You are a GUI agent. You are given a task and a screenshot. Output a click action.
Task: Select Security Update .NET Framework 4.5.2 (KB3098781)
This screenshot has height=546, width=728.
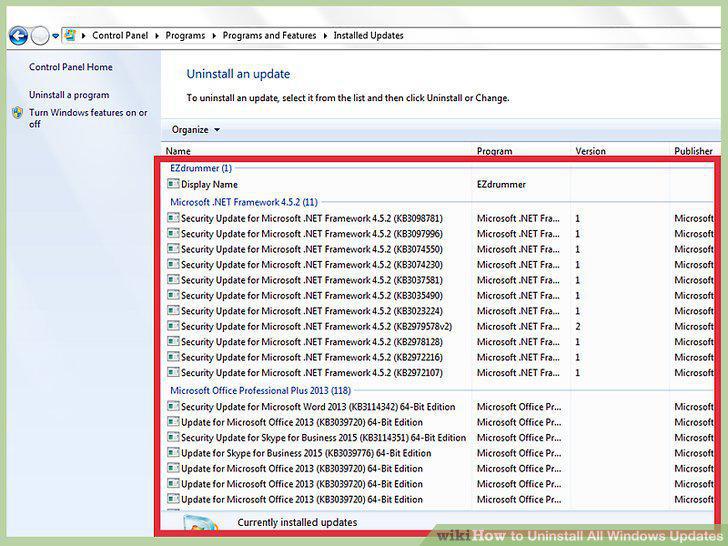pos(312,218)
